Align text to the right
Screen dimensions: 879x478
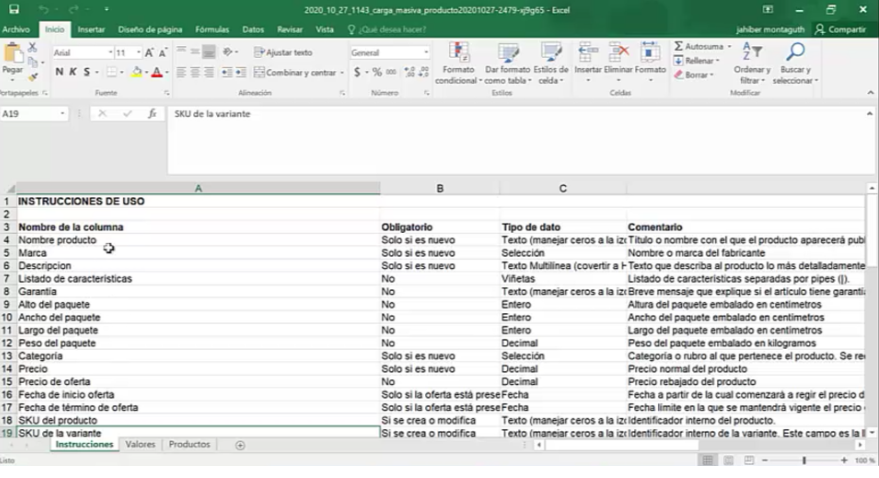pyautogui.click(x=209, y=72)
